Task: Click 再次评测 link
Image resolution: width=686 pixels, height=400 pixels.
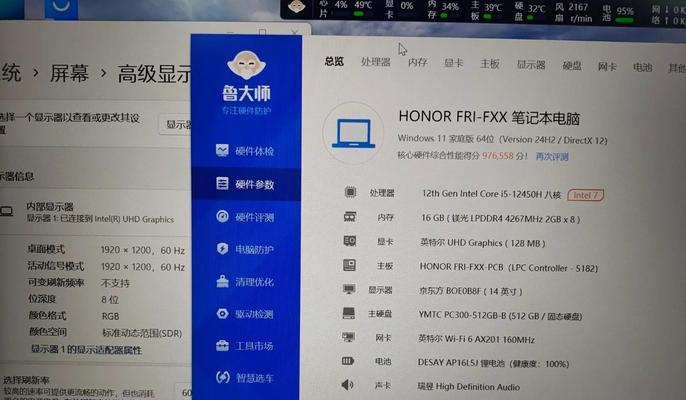Action: (552, 157)
